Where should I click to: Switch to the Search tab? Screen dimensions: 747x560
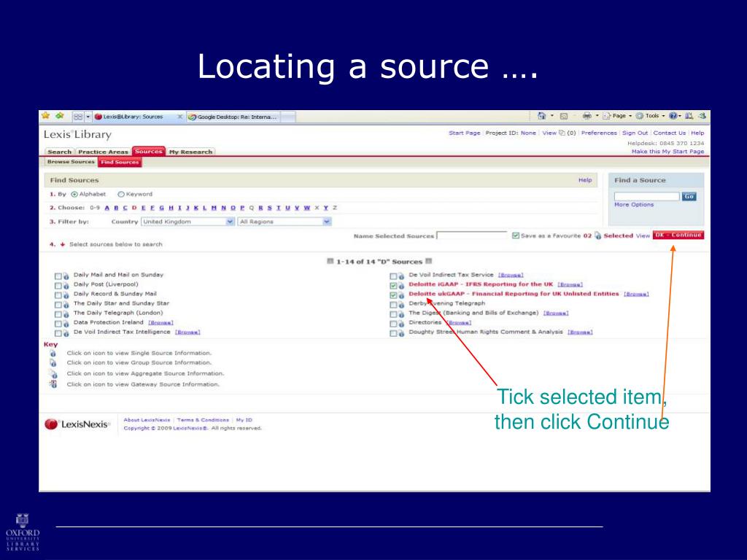60,152
